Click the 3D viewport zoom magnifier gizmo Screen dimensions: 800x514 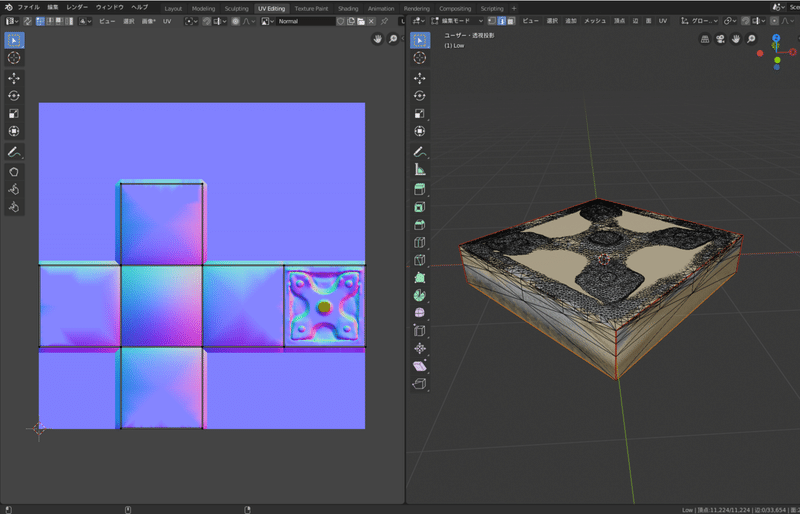tap(751, 39)
